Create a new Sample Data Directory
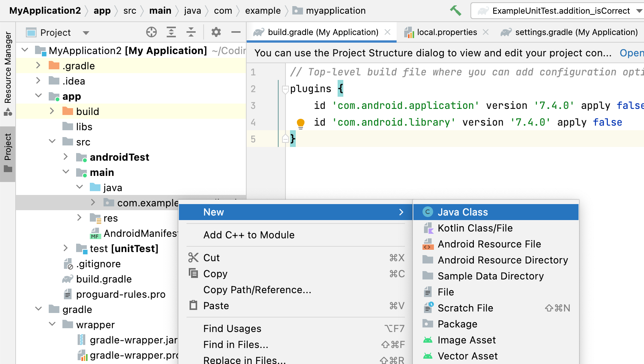 496,276
